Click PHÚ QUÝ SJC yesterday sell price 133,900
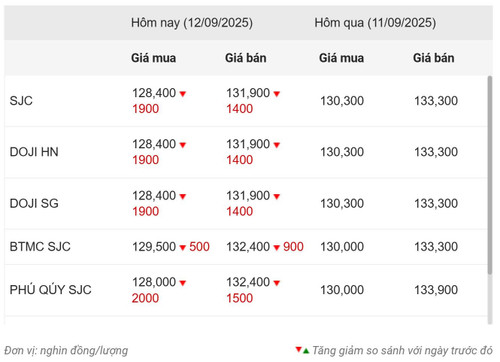The width and height of the screenshot is (500, 362). point(436,290)
